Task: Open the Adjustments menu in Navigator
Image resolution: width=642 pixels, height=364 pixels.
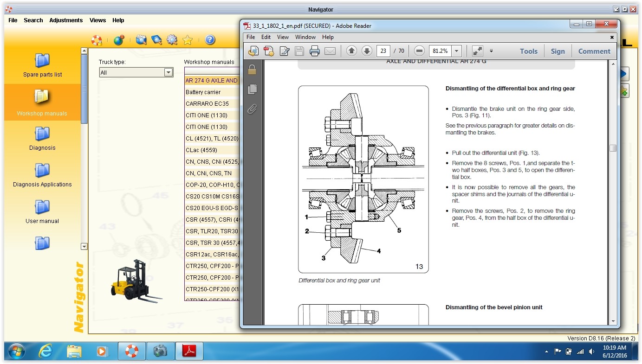Action: [66, 20]
